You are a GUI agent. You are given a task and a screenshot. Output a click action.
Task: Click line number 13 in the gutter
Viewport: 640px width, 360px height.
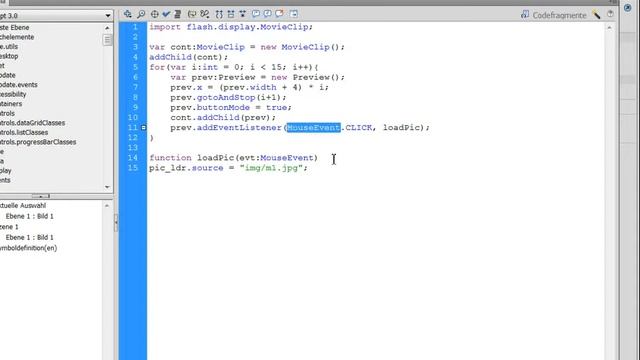133,148
